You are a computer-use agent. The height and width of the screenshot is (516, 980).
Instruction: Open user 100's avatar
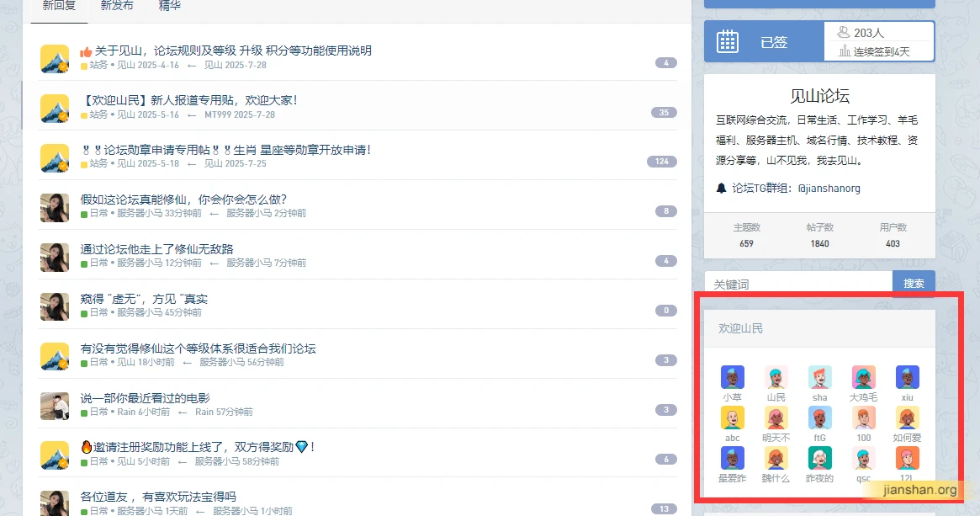click(x=864, y=418)
